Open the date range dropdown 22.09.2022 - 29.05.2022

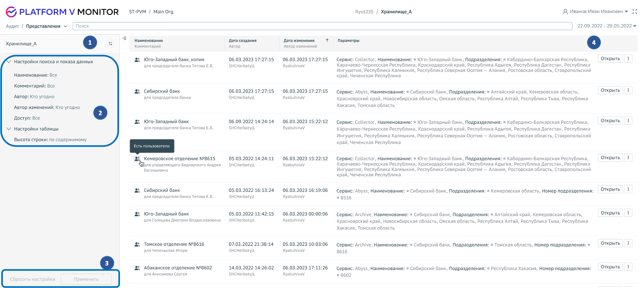click(x=606, y=26)
